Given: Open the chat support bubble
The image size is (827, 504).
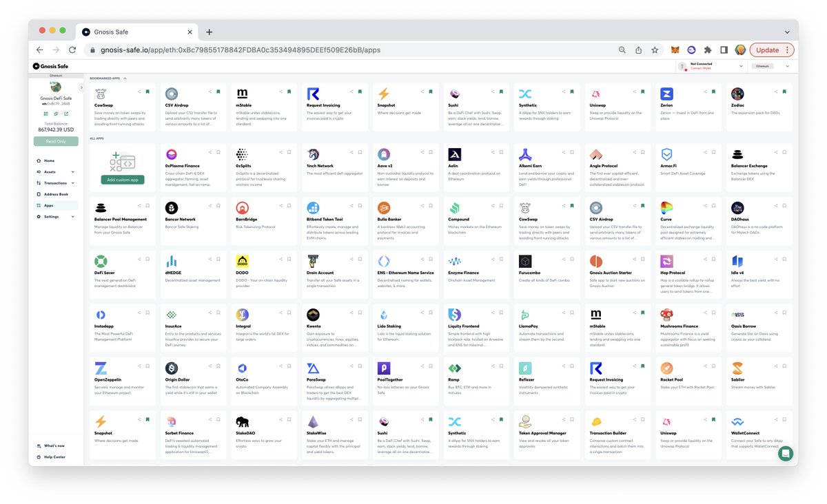Looking at the screenshot, I should click(786, 453).
